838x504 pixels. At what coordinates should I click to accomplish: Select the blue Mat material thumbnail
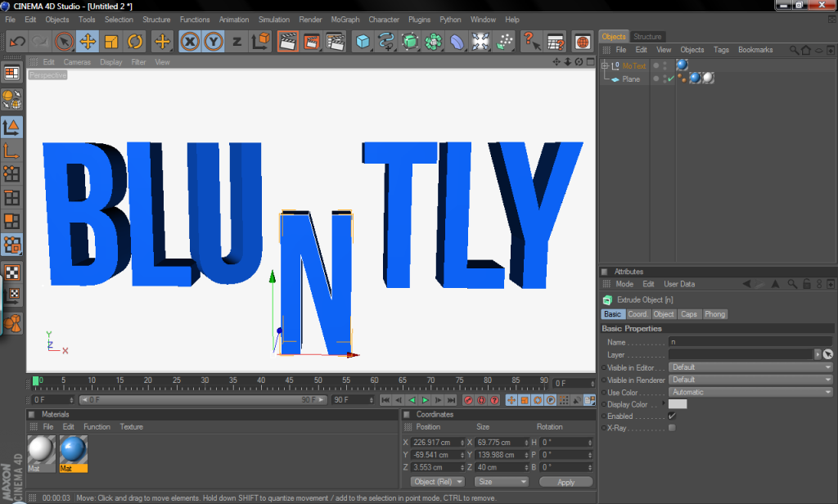[x=74, y=450]
